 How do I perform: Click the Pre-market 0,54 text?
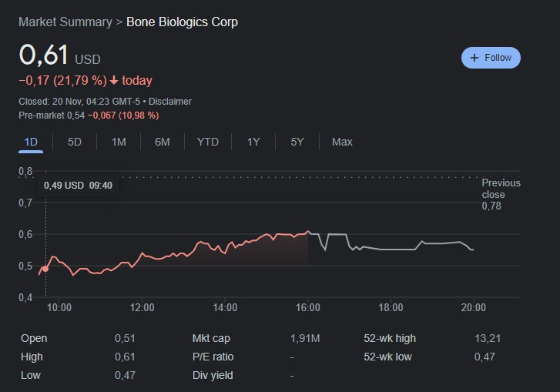(52, 116)
